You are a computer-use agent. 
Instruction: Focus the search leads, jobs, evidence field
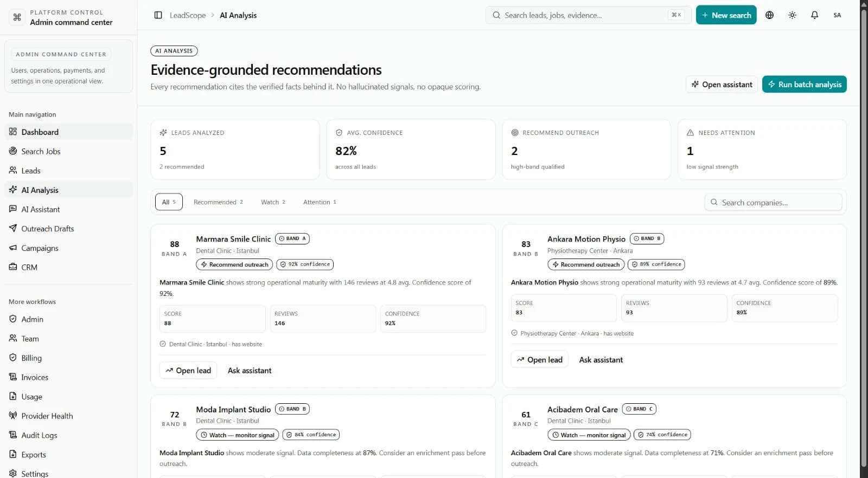[588, 15]
